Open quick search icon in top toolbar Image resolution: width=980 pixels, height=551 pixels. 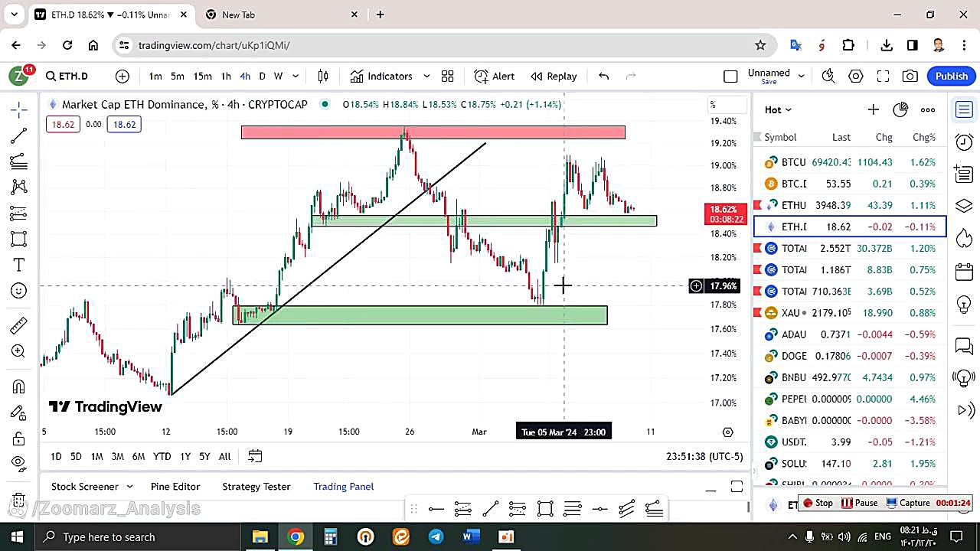[828, 76]
